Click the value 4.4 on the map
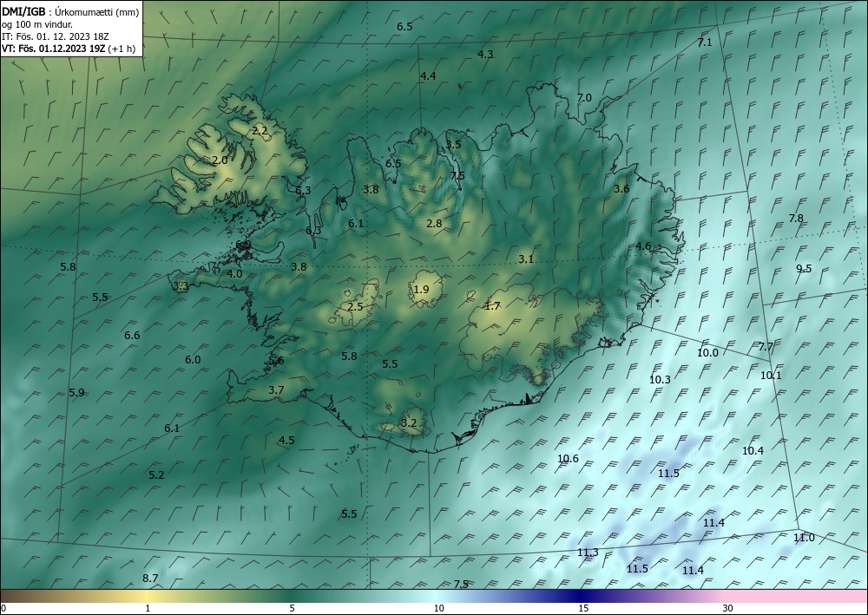The height and width of the screenshot is (615, 868). coord(428,76)
